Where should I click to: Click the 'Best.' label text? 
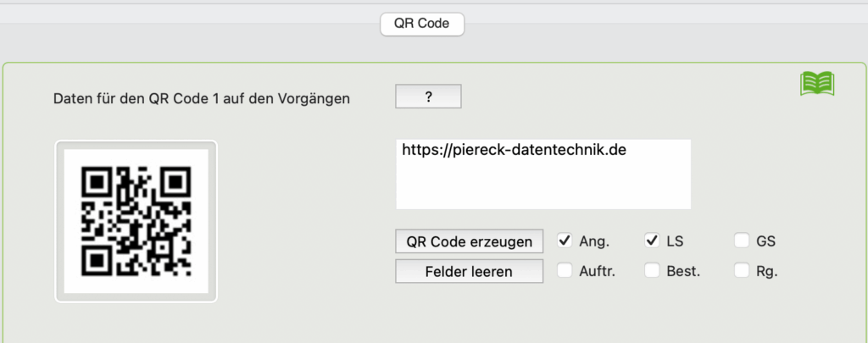click(x=682, y=272)
